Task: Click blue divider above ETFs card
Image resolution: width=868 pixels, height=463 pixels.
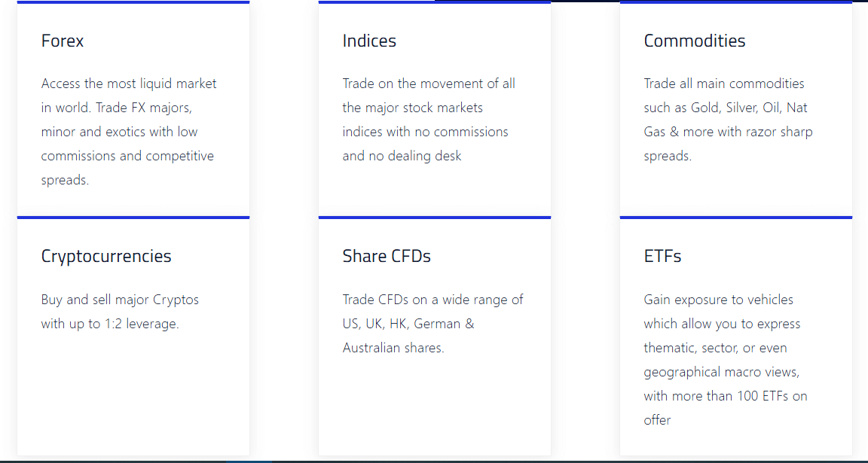Action: 735,218
